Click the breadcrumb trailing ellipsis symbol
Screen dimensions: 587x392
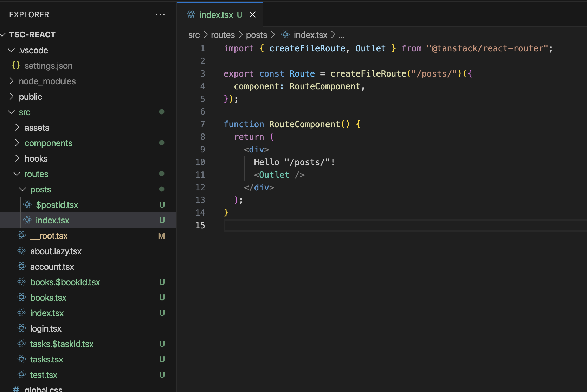pyautogui.click(x=341, y=35)
